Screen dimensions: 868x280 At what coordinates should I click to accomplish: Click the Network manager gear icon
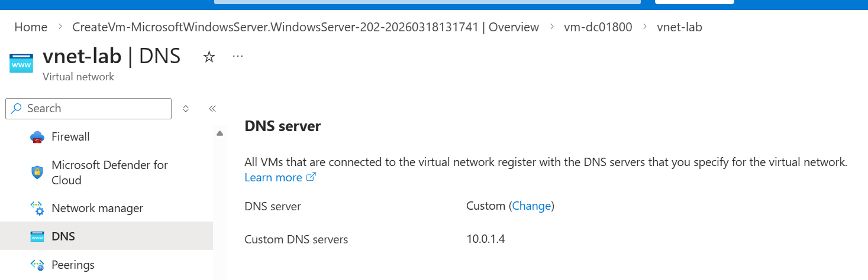(37, 209)
